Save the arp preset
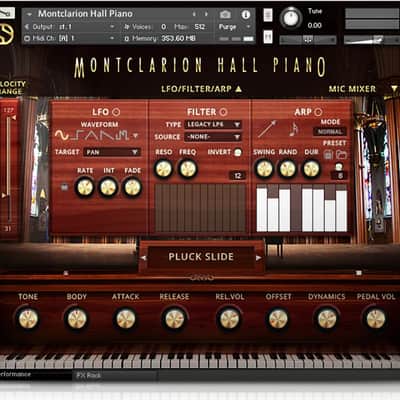 (x=328, y=154)
